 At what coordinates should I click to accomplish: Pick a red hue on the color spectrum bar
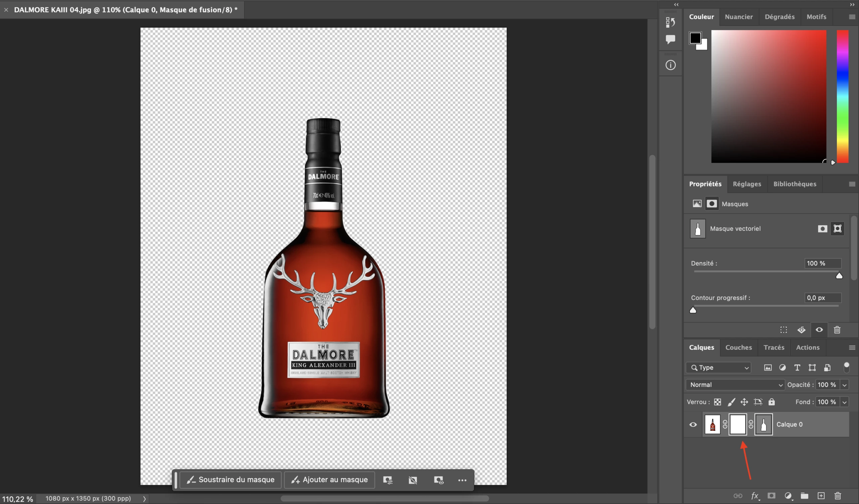[x=843, y=34]
